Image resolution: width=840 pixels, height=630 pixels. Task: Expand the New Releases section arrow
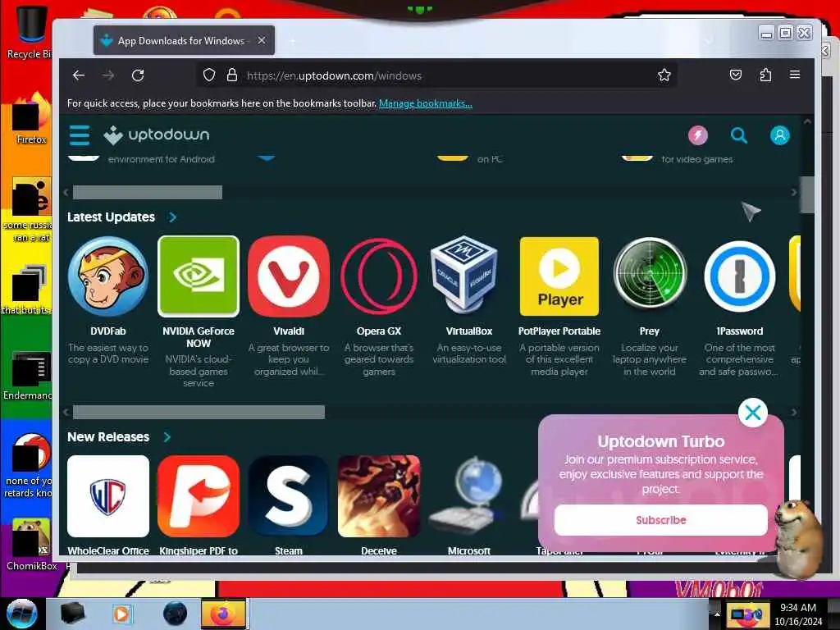coord(167,437)
